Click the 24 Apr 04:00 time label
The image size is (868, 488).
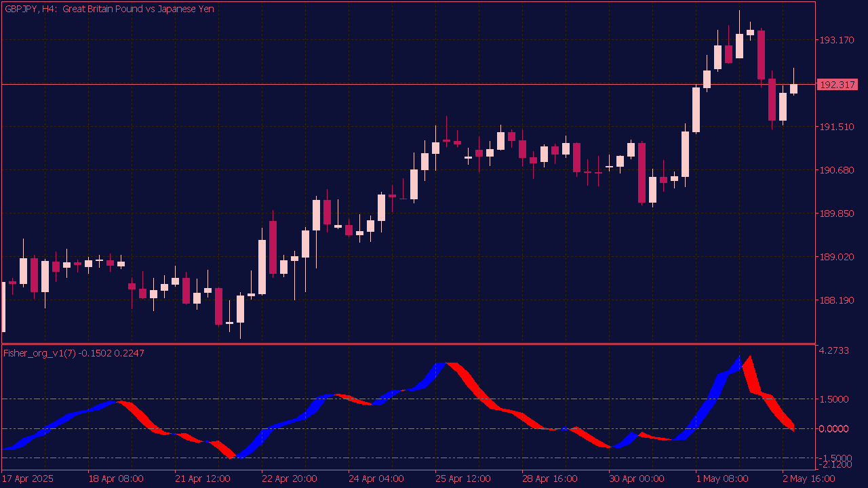coord(376,479)
